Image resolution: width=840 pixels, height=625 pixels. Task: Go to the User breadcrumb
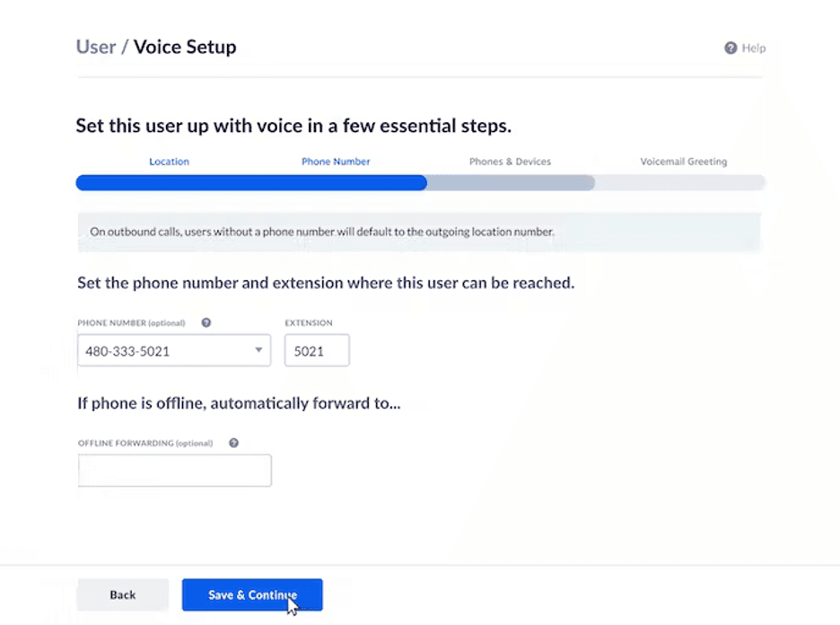[x=95, y=47]
